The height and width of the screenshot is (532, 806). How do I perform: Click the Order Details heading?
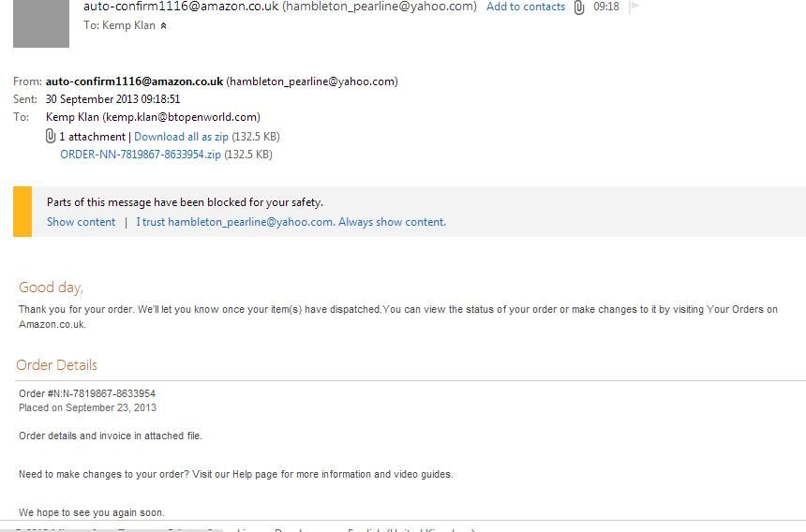[x=56, y=365]
